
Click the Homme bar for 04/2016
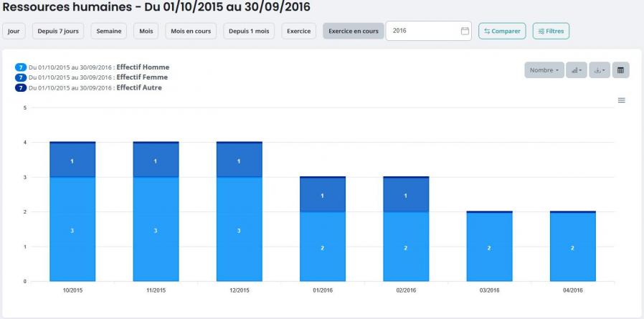tap(572, 247)
